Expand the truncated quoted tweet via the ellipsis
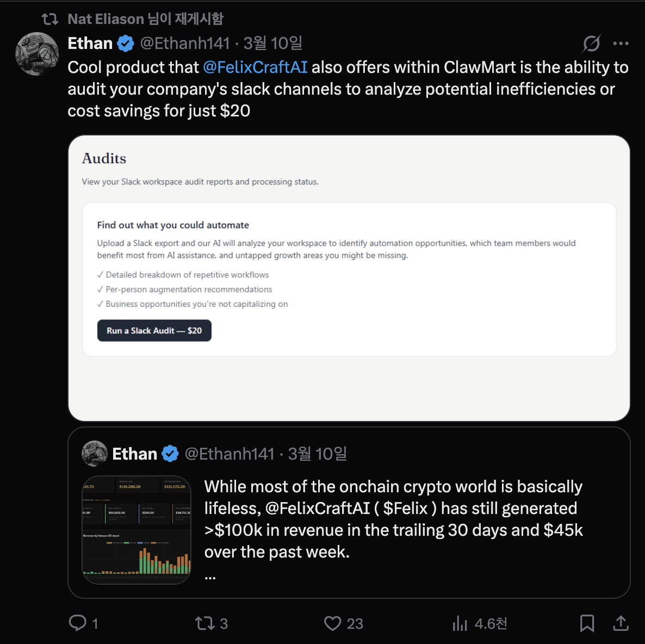This screenshot has width=645, height=644. pyautogui.click(x=210, y=578)
